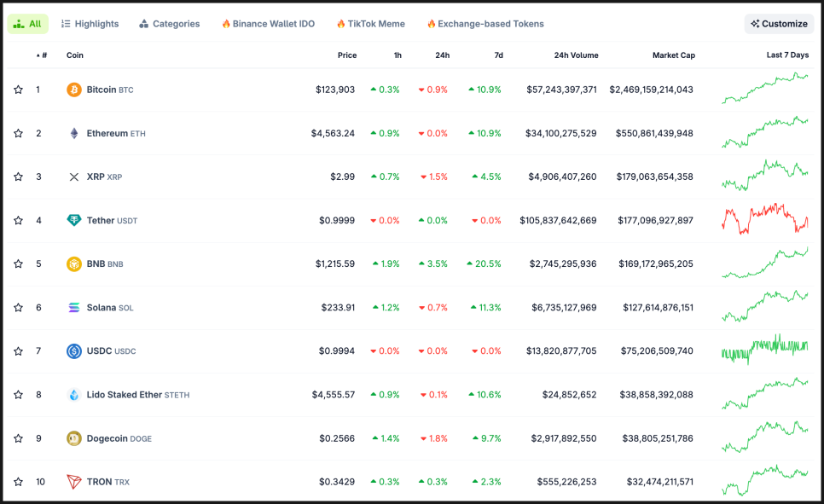824x504 pixels.
Task: Sort by 24h Volume column header
Action: (x=576, y=55)
